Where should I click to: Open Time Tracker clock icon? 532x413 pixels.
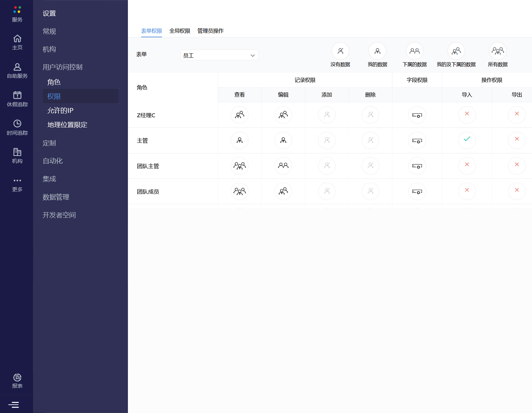(17, 124)
